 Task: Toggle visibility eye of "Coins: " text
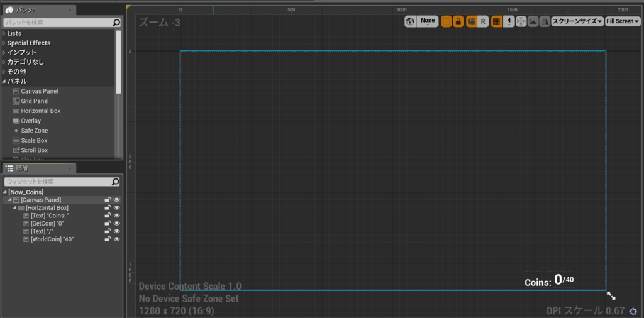click(x=116, y=216)
